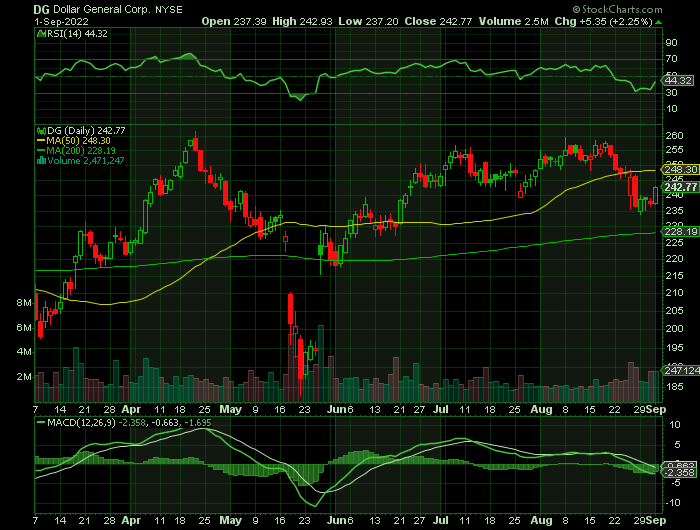The width and height of the screenshot is (700, 530).
Task: Click the NYSE exchange label
Action: pos(169,10)
